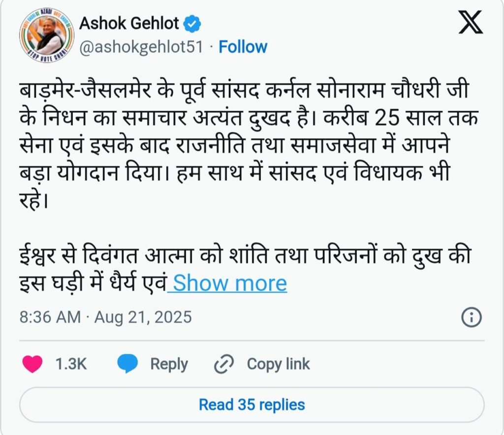The height and width of the screenshot is (435, 504).
Task: Click the Aug 21, 2025 date
Action: point(143,317)
